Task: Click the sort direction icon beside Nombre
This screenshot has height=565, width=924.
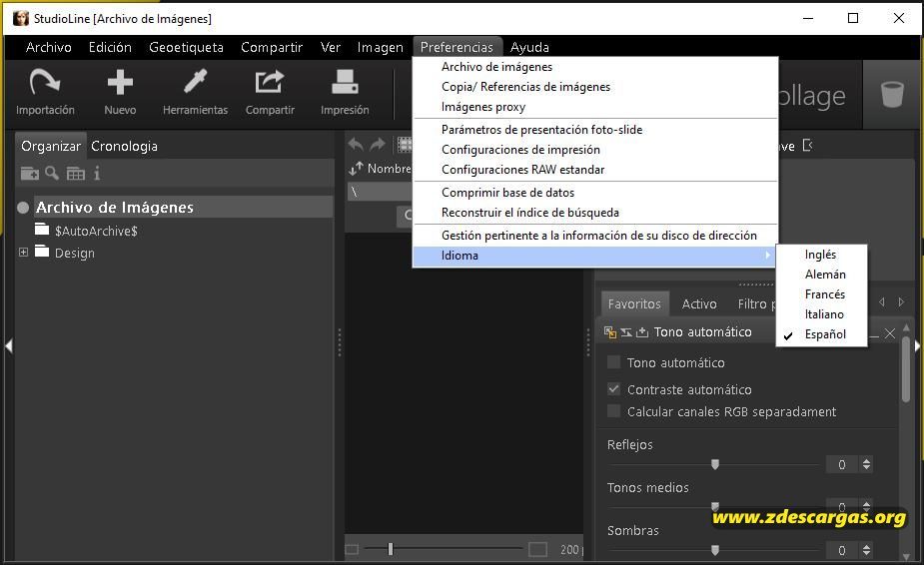Action: click(356, 169)
